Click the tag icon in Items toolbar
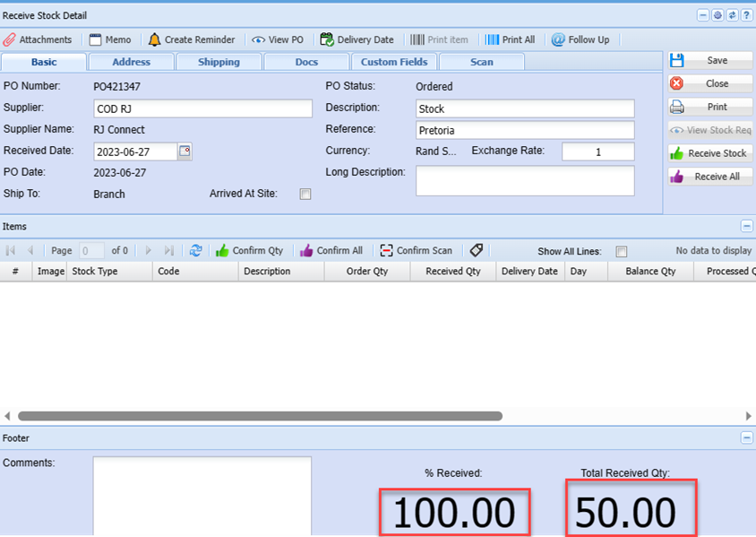The image size is (756, 537). pos(477,251)
